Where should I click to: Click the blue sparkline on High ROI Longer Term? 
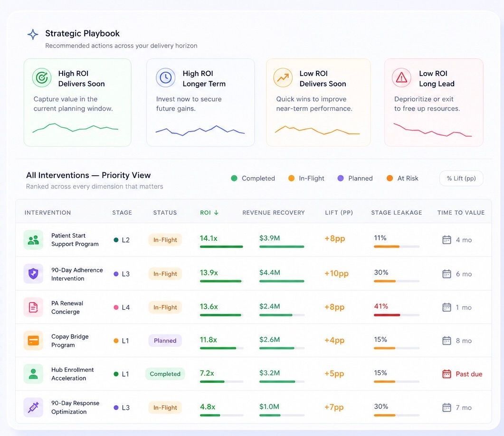coord(200,131)
